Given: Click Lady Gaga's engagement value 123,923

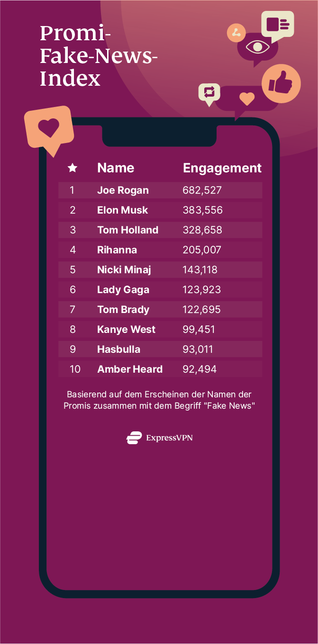Looking at the screenshot, I should pyautogui.click(x=201, y=290).
